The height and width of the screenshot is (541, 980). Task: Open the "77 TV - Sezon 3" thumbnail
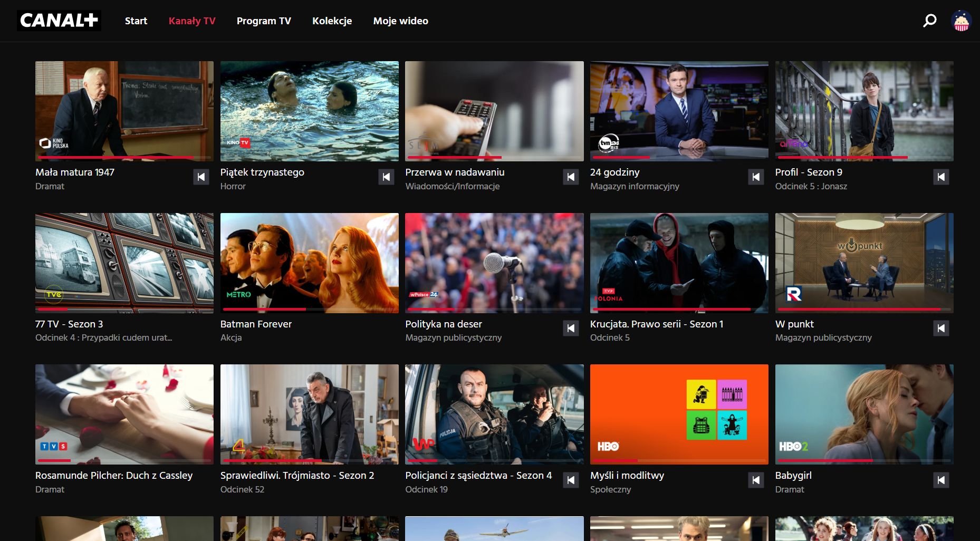point(124,262)
